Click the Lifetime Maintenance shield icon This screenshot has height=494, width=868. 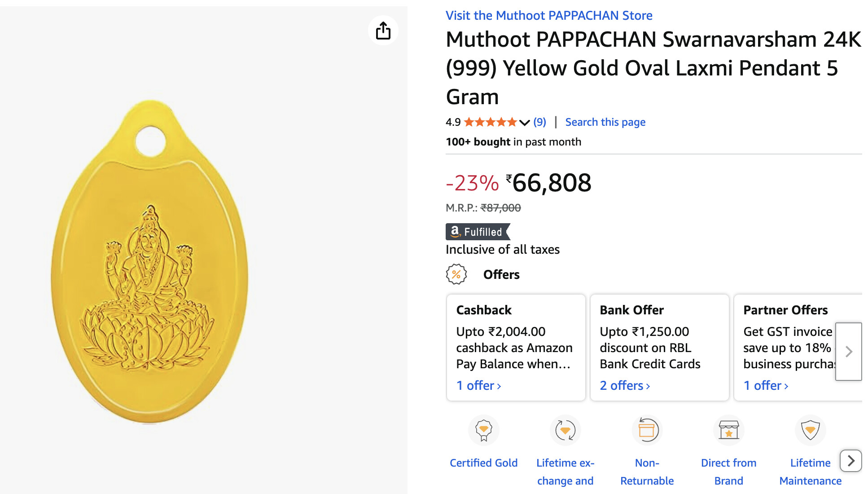point(810,430)
